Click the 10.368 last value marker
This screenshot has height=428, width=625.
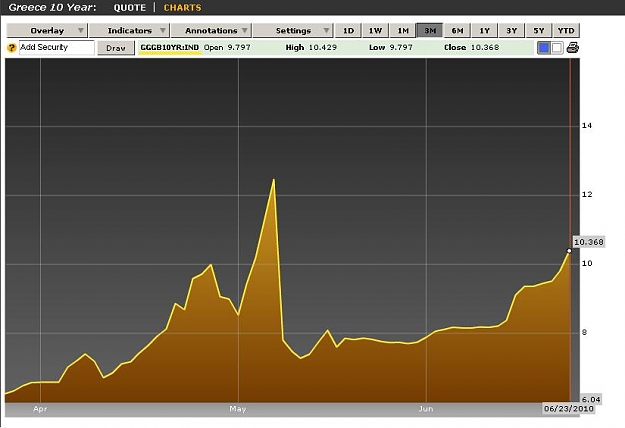(589, 242)
